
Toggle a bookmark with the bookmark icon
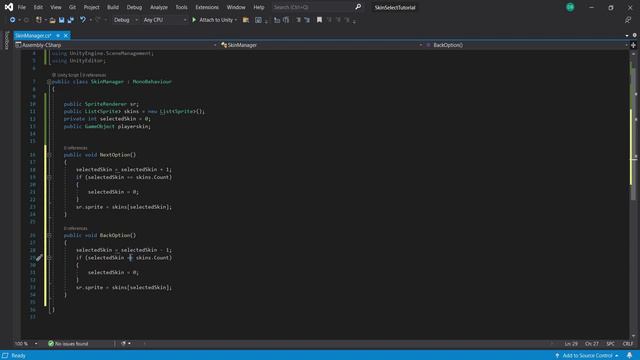[x=319, y=20]
